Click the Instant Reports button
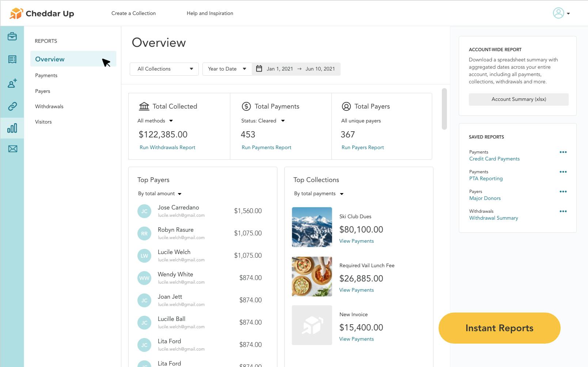This screenshot has width=588, height=367. click(x=499, y=328)
